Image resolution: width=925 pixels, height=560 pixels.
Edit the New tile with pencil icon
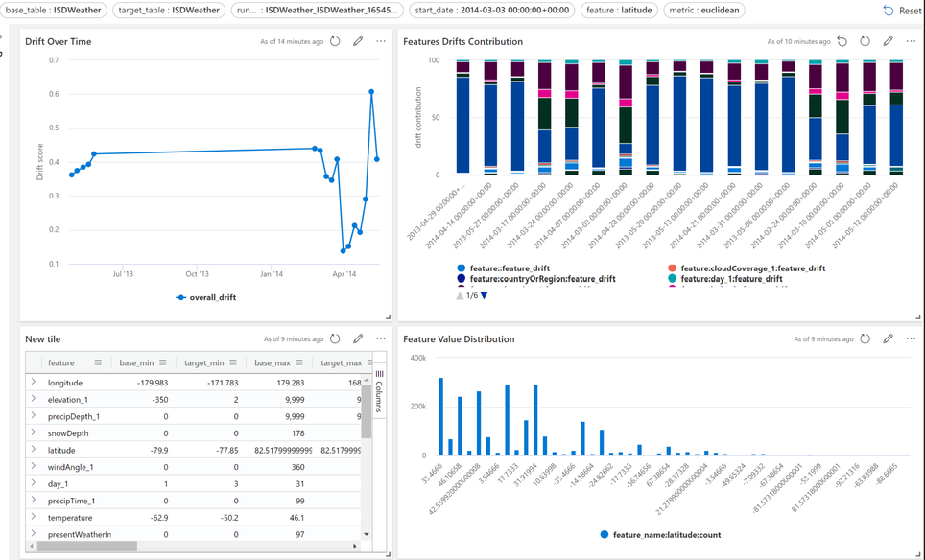[358, 338]
